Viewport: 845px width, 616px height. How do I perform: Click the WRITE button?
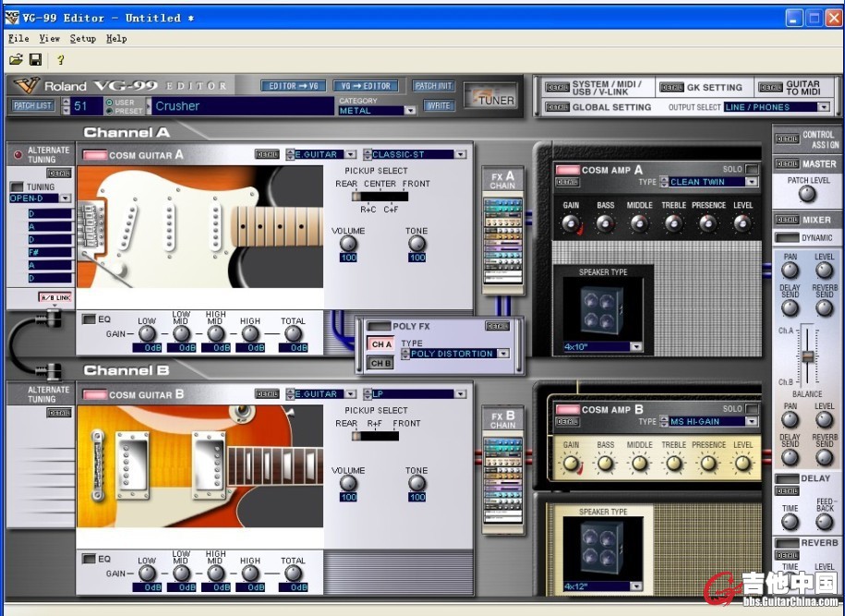(x=439, y=106)
